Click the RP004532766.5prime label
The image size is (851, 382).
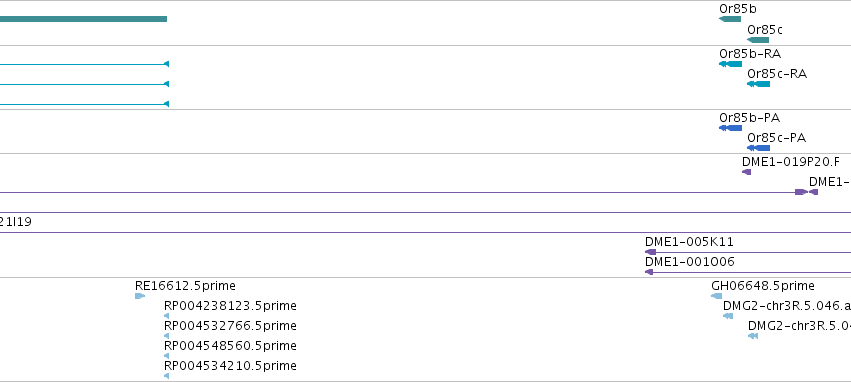coord(230,326)
